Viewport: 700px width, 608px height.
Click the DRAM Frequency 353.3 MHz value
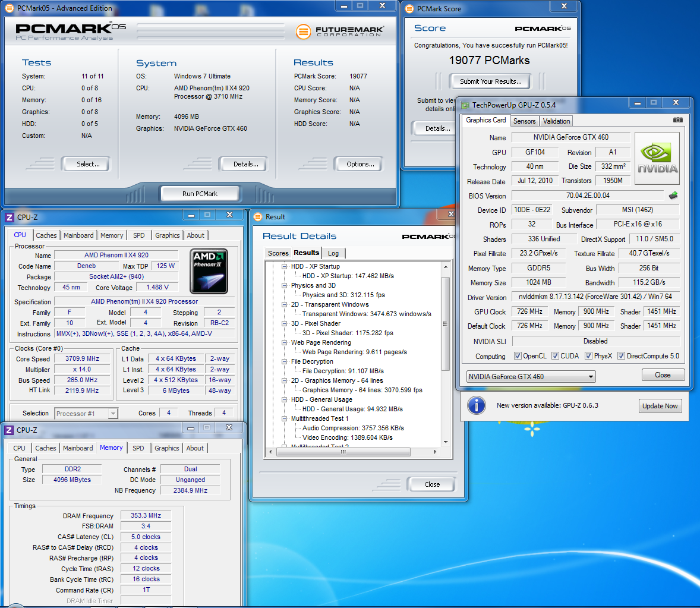click(x=146, y=516)
